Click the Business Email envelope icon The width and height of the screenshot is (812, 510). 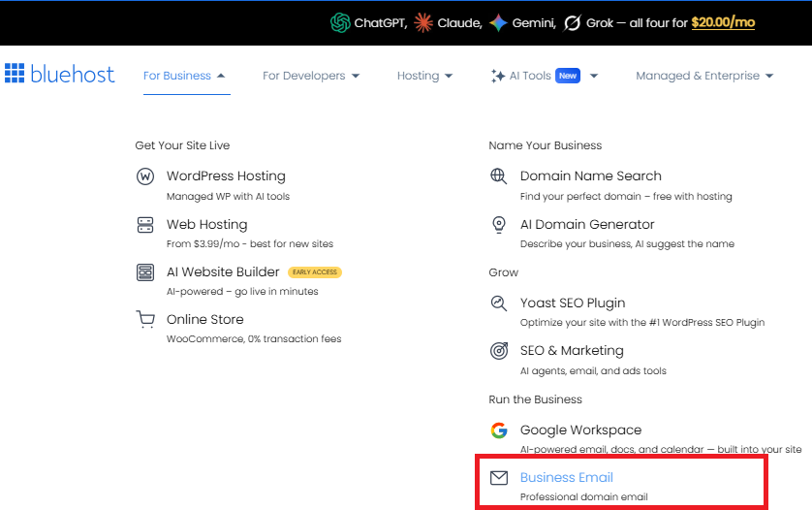499,478
